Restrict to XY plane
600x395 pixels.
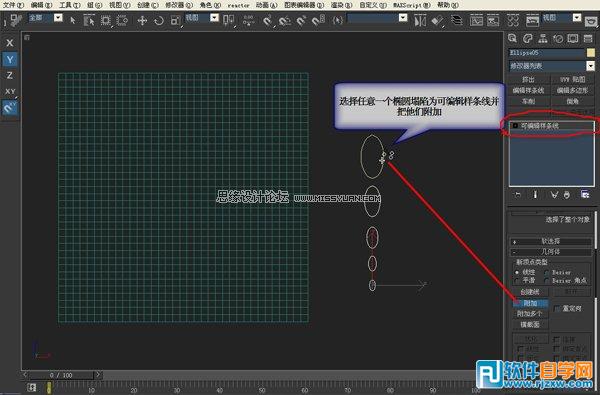[x=10, y=91]
